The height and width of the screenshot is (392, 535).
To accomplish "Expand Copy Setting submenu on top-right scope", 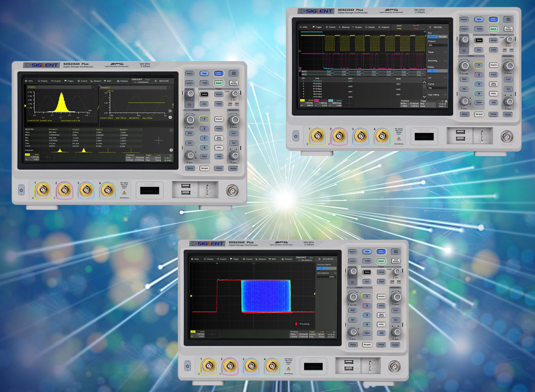I will [438, 95].
